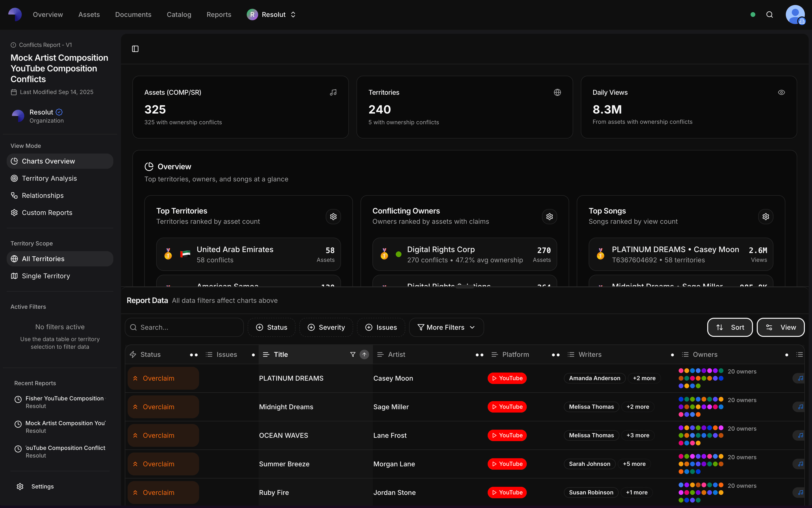Select the Relationships view mode
The height and width of the screenshot is (508, 812).
point(42,195)
